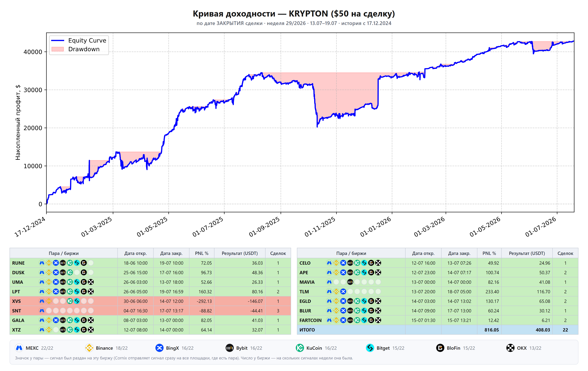Viewport: 588px width, 371px height.
Task: Click the red Drawdown legend swatch
Action: (x=58, y=49)
